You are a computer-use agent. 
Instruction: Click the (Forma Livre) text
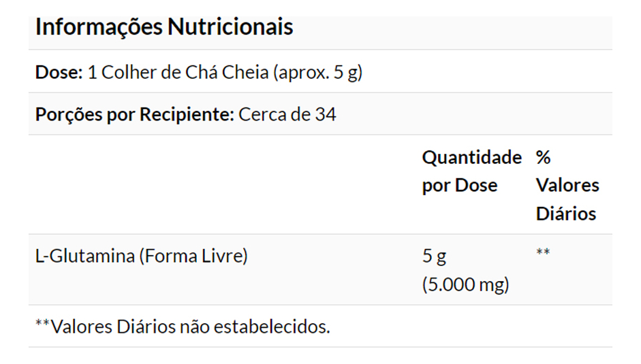click(193, 257)
